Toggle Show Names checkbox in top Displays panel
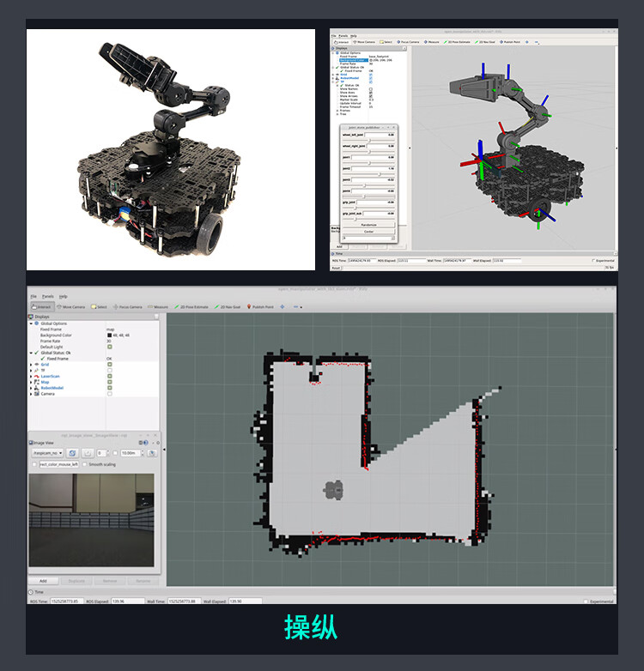 (370, 89)
